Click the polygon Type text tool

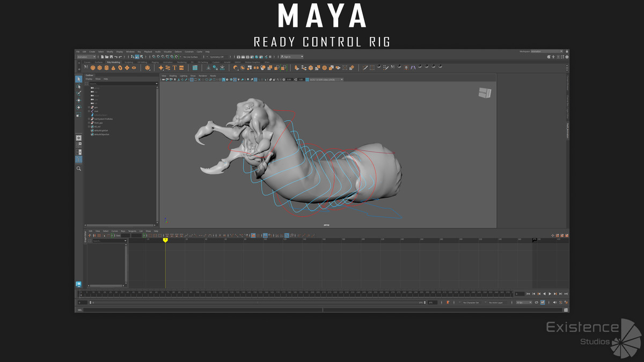[174, 68]
